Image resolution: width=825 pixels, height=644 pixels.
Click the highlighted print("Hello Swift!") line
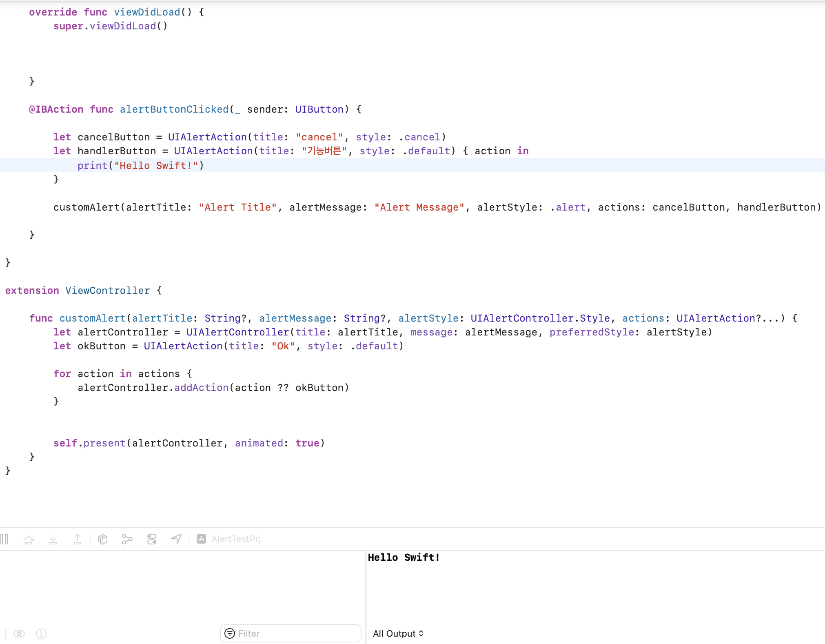tap(140, 165)
